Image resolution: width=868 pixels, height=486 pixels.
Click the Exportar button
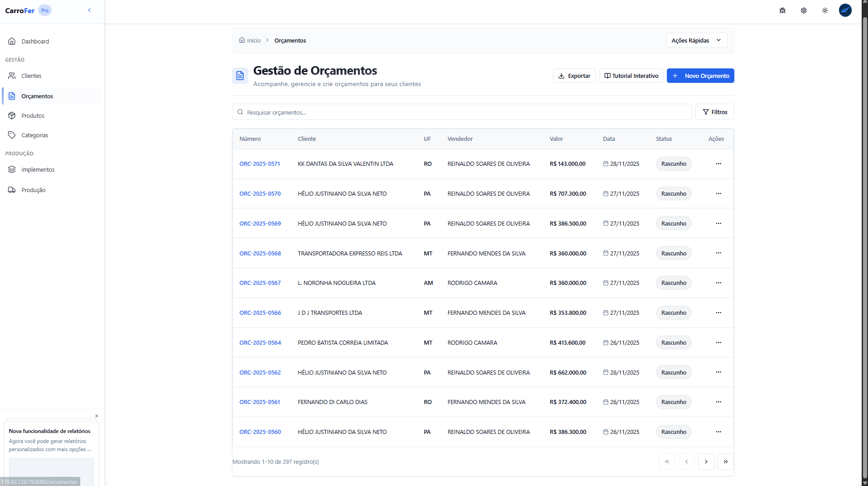click(574, 76)
